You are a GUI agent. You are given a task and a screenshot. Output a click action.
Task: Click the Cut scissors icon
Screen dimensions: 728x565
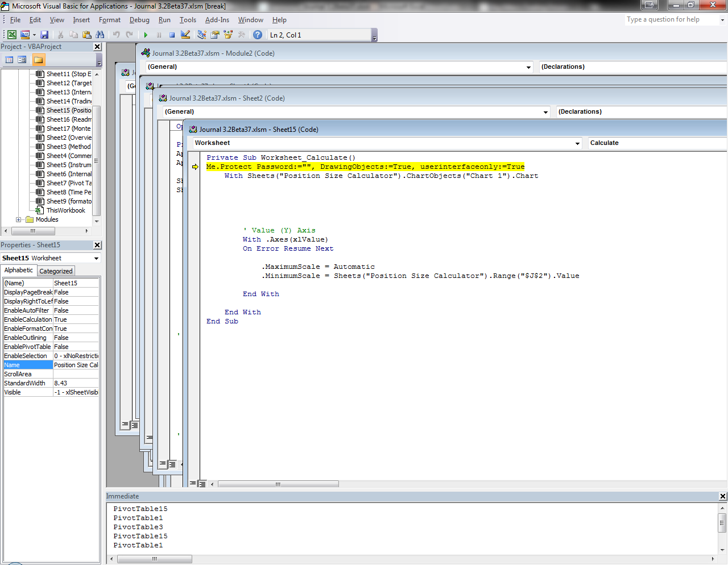(x=60, y=35)
